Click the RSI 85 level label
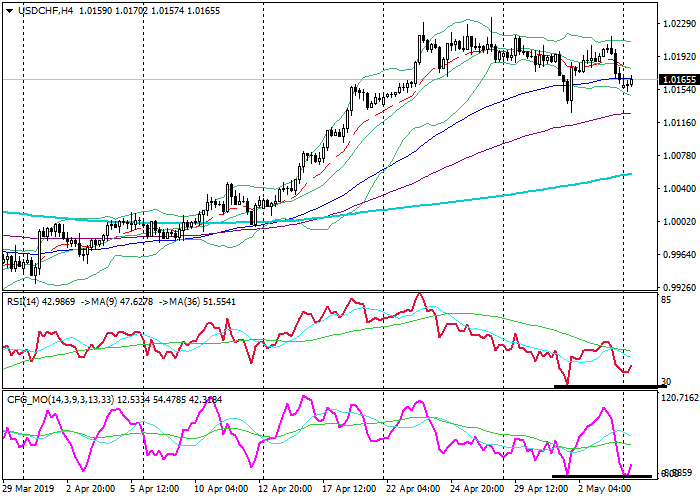 (x=666, y=299)
